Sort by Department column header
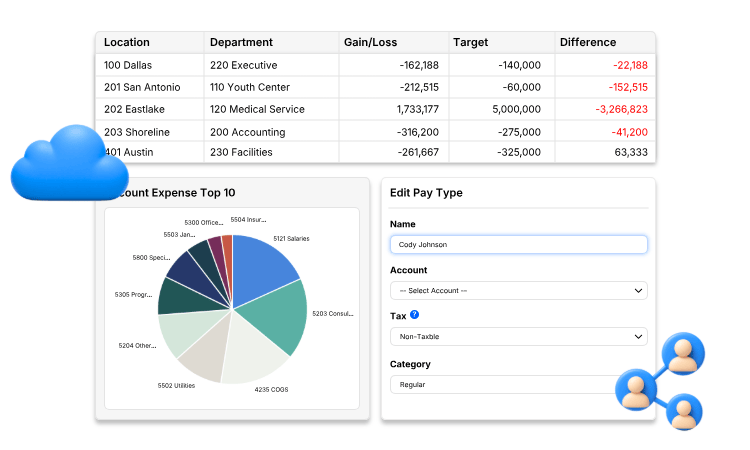 242,43
